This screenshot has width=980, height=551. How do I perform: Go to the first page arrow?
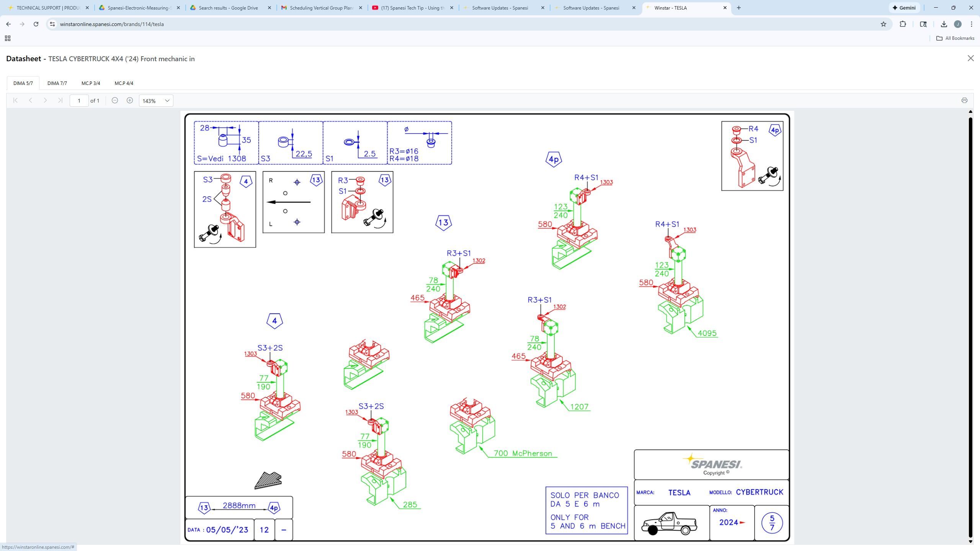(15, 100)
